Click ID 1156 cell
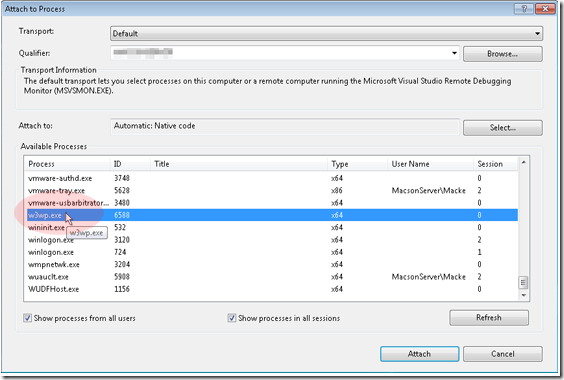The width and height of the screenshot is (564, 380). click(x=122, y=289)
